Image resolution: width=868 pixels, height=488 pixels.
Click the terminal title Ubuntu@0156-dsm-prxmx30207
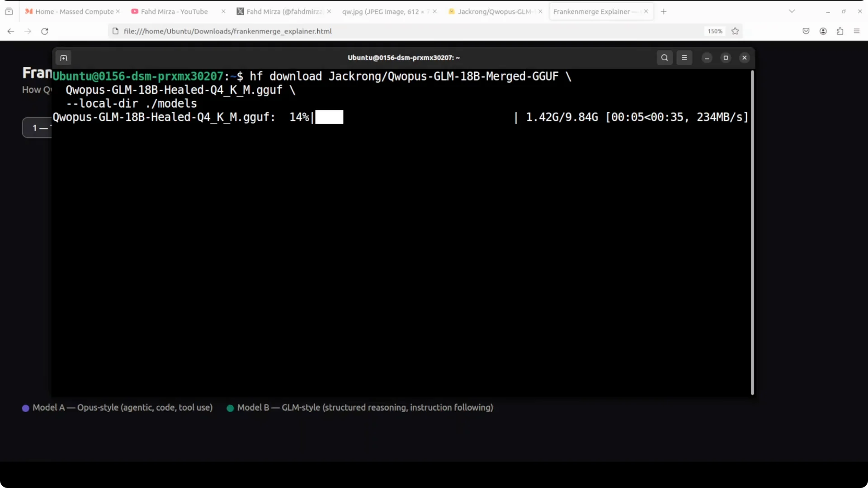click(x=404, y=58)
